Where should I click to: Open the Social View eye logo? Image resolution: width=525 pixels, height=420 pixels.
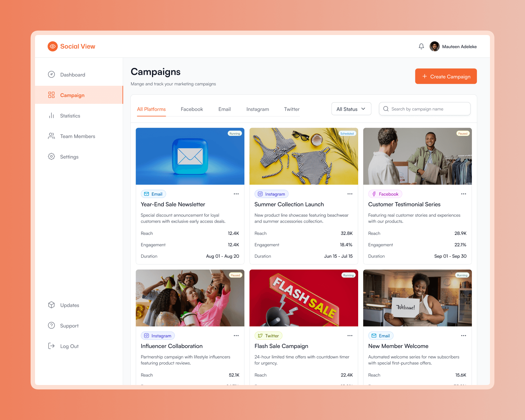[x=52, y=46]
